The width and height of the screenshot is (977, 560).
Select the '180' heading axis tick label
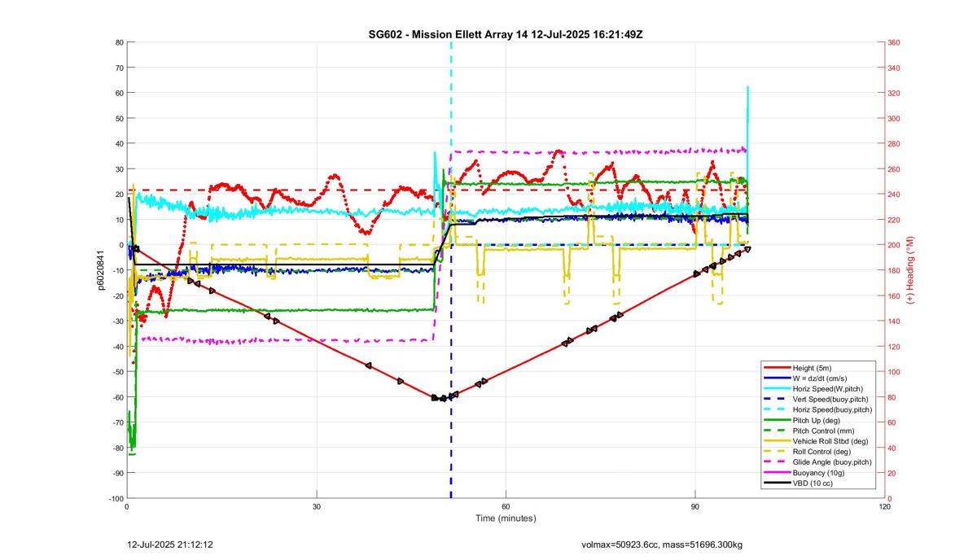click(x=893, y=270)
